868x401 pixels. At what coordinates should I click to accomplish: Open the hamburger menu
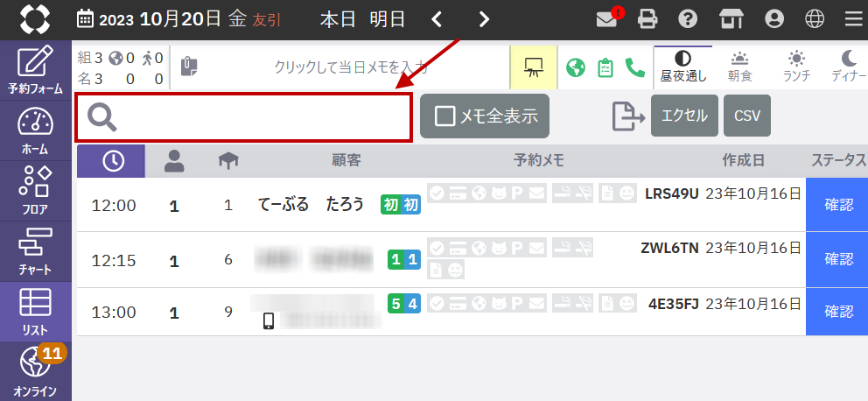pyautogui.click(x=852, y=18)
